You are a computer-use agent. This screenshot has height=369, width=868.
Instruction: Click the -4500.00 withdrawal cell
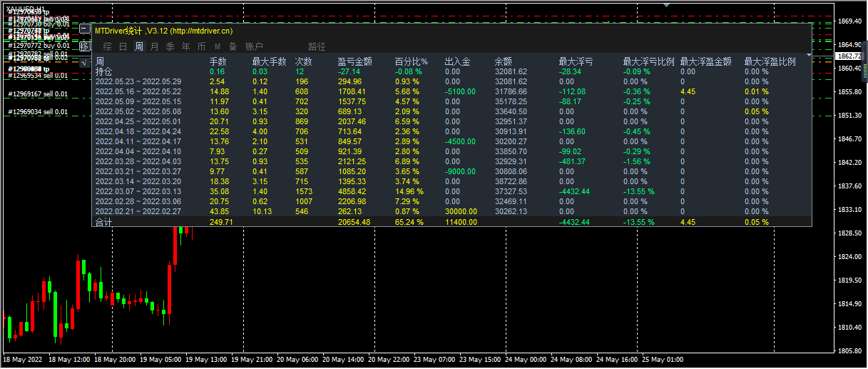[x=461, y=141]
